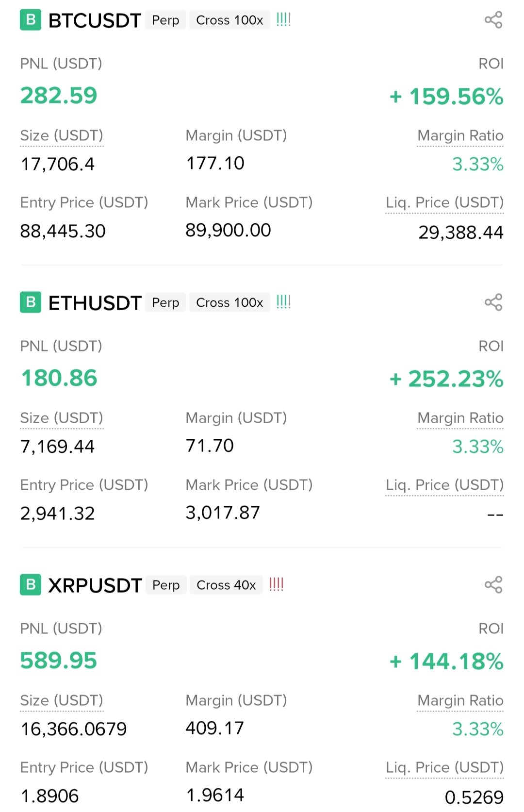Change the XRPUSDT Cross 40x leverage
The width and height of the screenshot is (524, 812).
[x=226, y=585]
